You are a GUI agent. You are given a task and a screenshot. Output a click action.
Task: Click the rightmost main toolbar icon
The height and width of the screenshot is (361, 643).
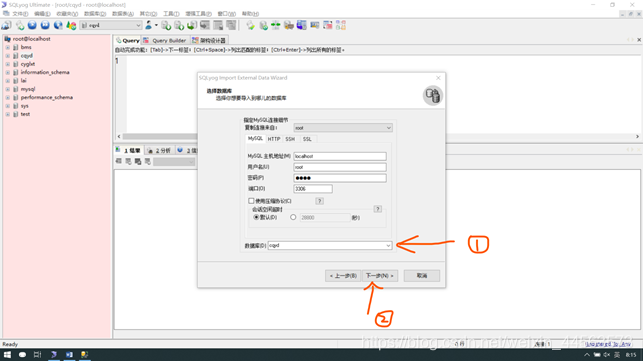tap(341, 25)
